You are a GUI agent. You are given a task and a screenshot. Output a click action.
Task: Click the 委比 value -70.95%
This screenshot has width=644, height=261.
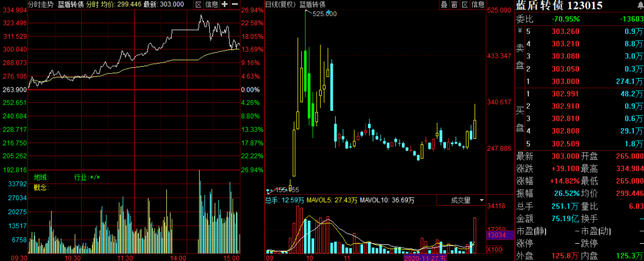[x=566, y=19]
